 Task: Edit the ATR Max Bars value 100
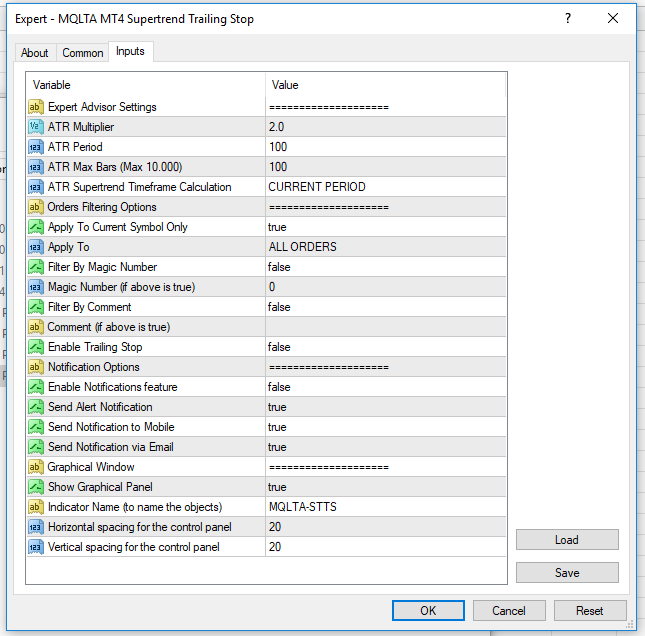(x=386, y=167)
